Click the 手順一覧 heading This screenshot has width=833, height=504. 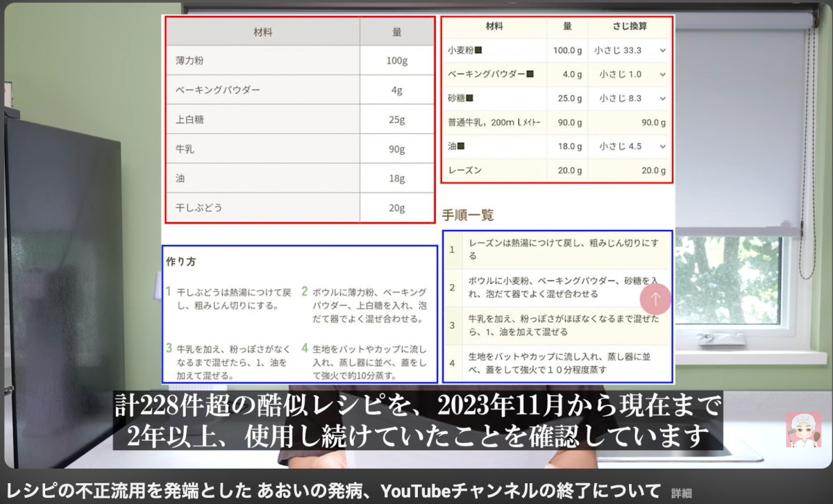pos(468,215)
